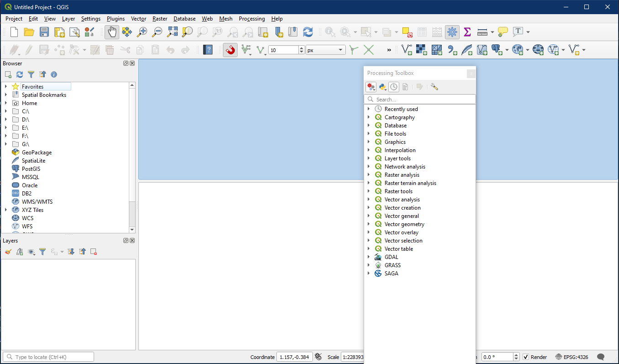The width and height of the screenshot is (619, 364).
Task: Click the Save Project icon
Action: 44,32
